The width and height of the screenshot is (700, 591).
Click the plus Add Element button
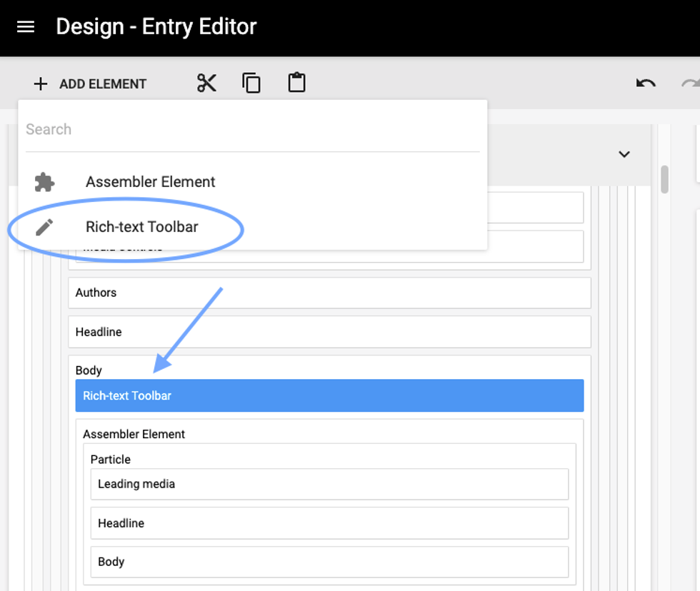point(90,84)
